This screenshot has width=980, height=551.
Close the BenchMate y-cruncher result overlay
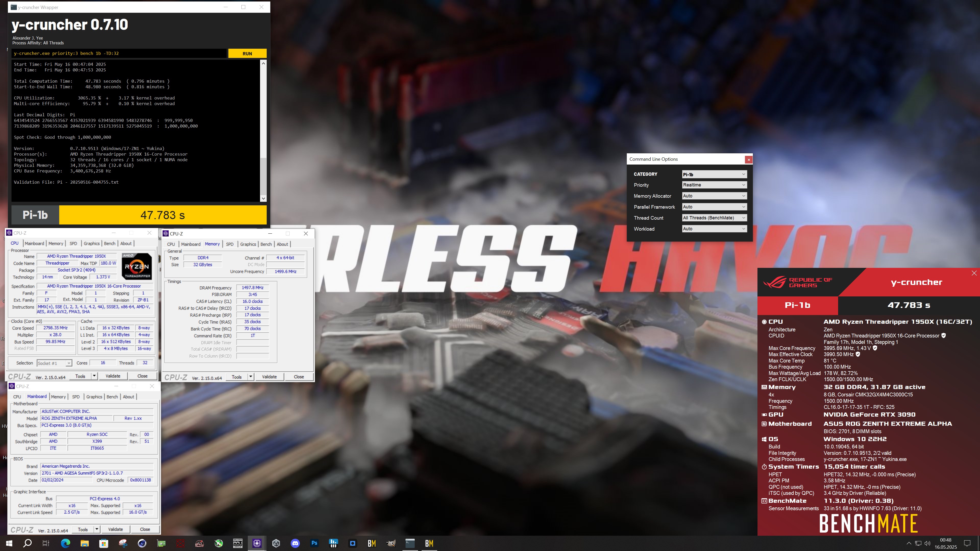974,273
